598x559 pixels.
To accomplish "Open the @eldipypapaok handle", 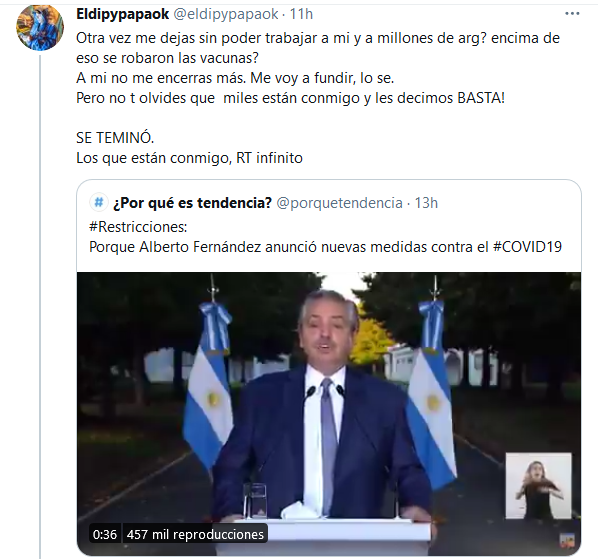I will tap(226, 14).
